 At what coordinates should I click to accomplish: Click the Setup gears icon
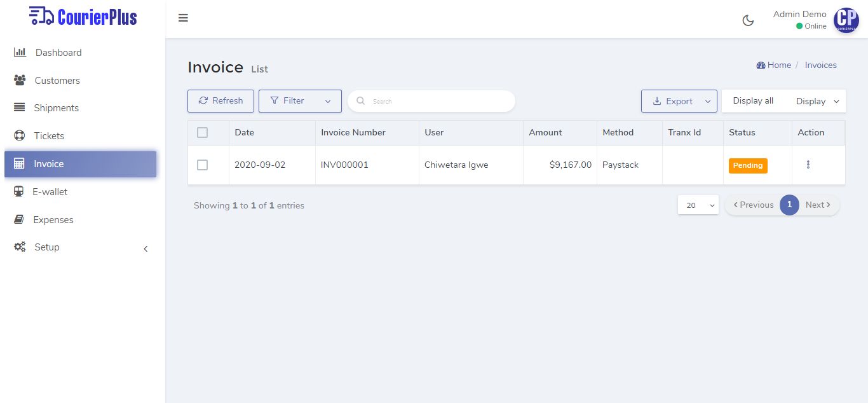(20, 247)
